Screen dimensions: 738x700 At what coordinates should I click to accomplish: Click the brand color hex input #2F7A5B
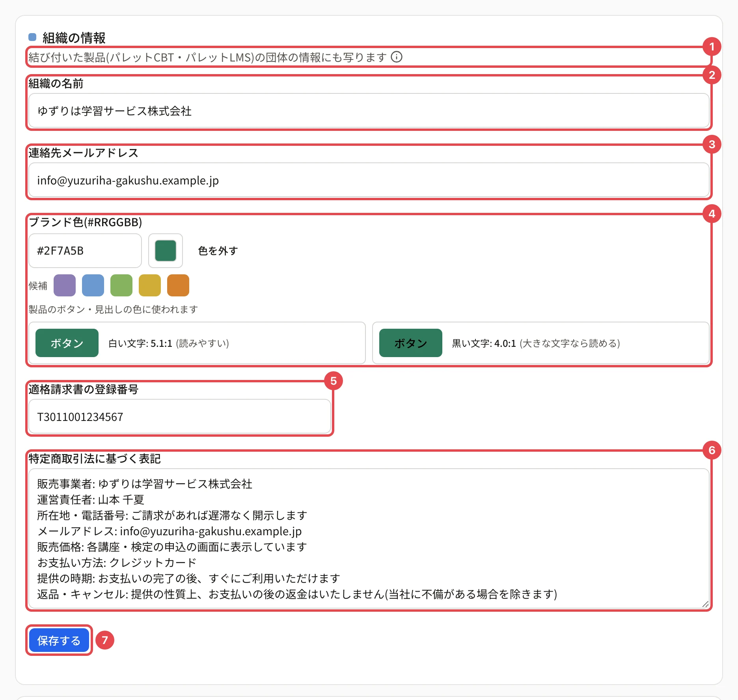click(x=85, y=251)
